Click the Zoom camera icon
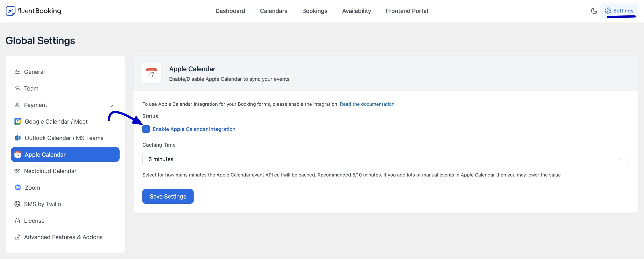 coord(18,187)
